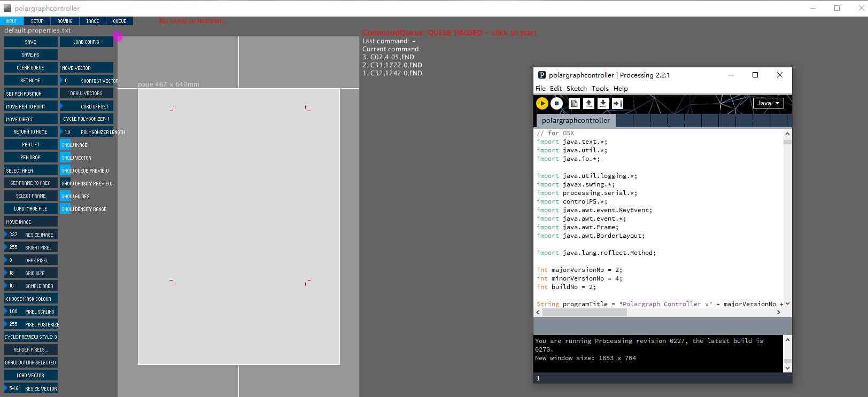Create a new sketch via New icon
The width and height of the screenshot is (868, 397).
(575, 104)
